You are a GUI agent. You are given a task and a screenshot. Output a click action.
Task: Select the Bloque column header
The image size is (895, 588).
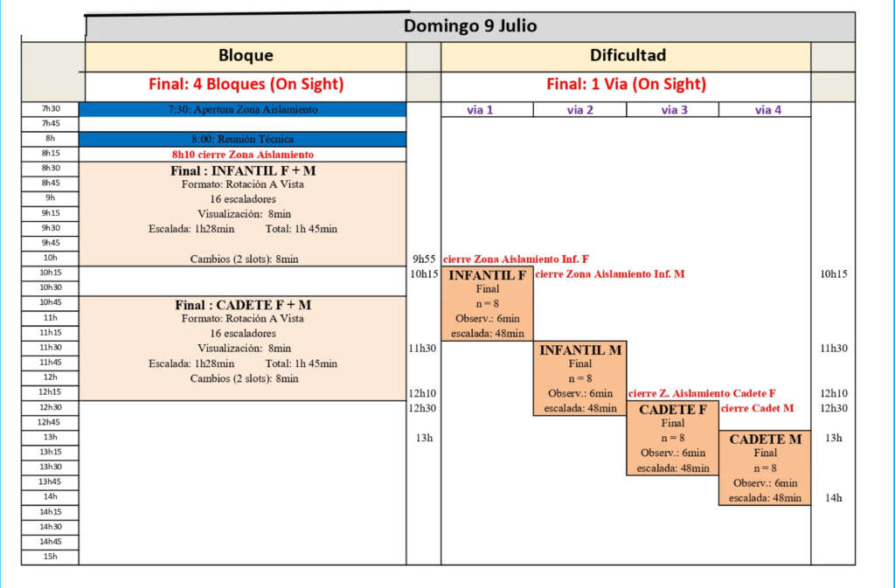(x=246, y=56)
